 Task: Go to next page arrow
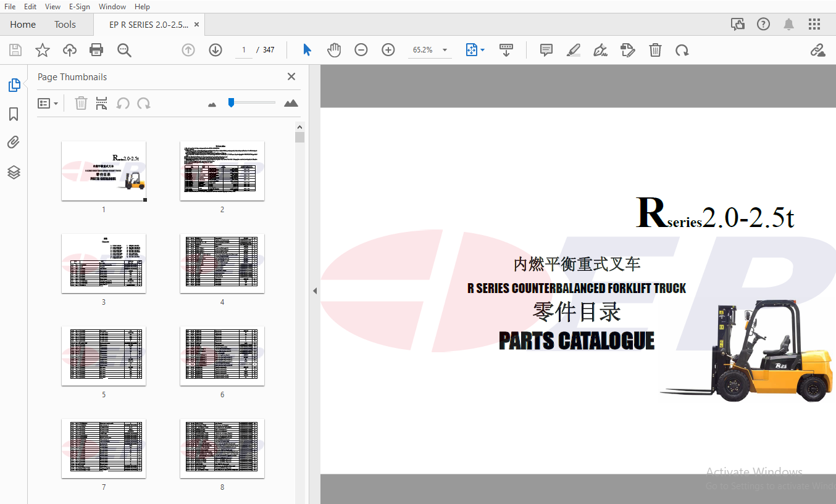click(x=215, y=50)
